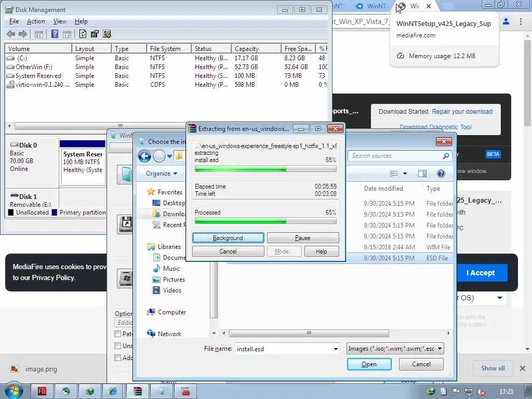Open image.png in downloads bar
The width and height of the screenshot is (532, 399).
pos(34,369)
